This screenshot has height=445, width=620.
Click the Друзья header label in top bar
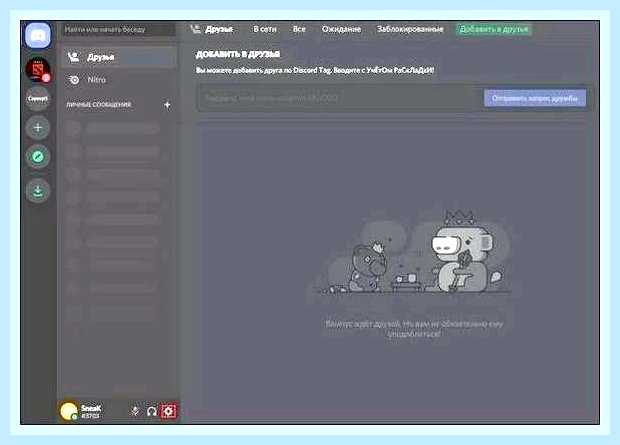click(219, 29)
